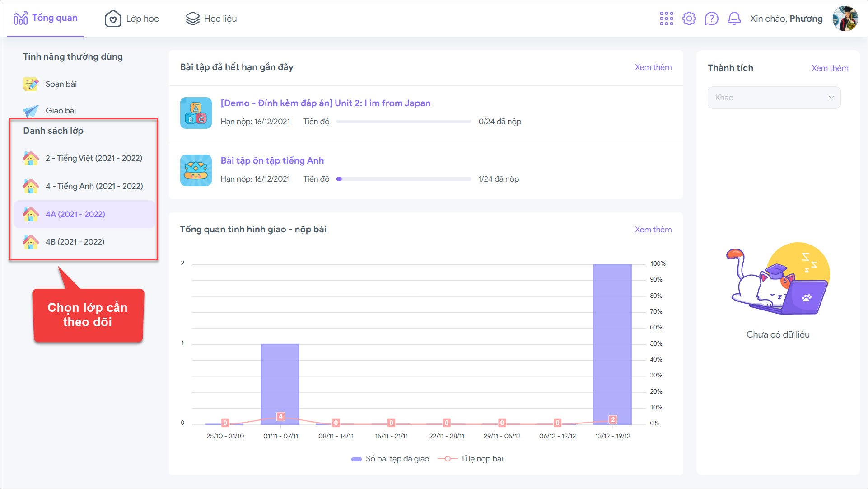Open the user profile avatar
This screenshot has width=868, height=489.
(845, 19)
